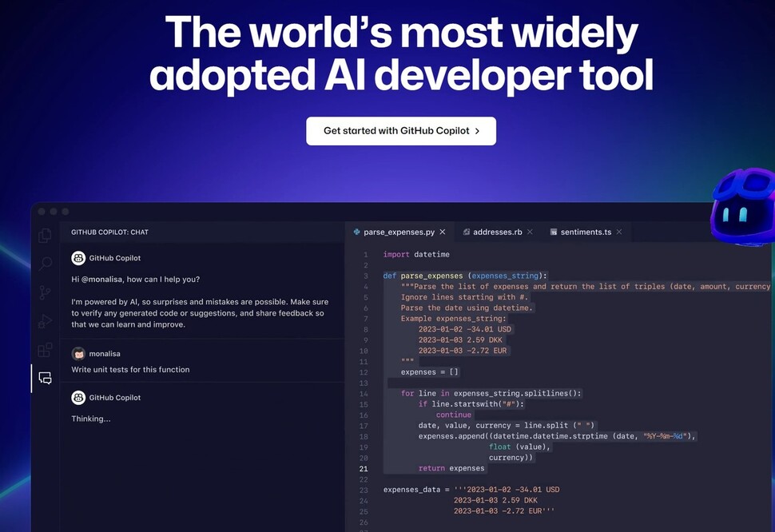Close the parse_expenses.py tab
The height and width of the screenshot is (532, 775).
point(443,232)
